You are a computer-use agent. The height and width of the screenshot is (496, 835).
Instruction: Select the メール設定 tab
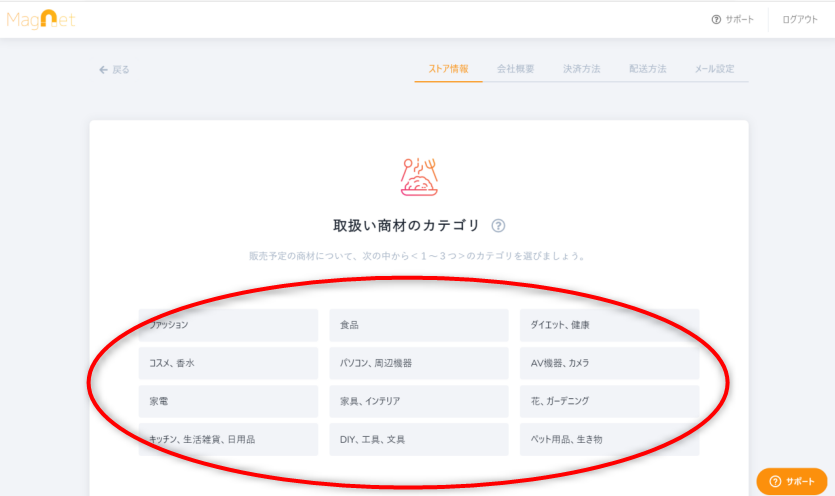click(x=714, y=69)
